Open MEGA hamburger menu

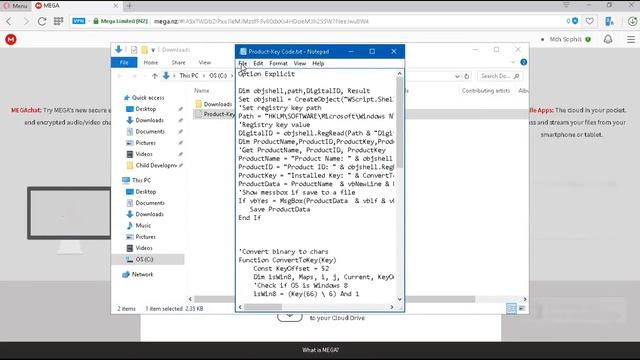(631, 39)
